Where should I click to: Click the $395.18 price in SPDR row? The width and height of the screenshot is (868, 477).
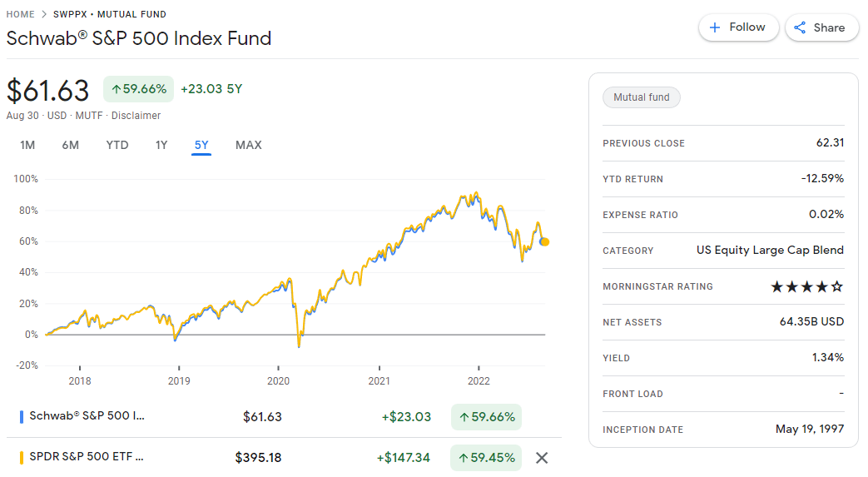[258, 458]
